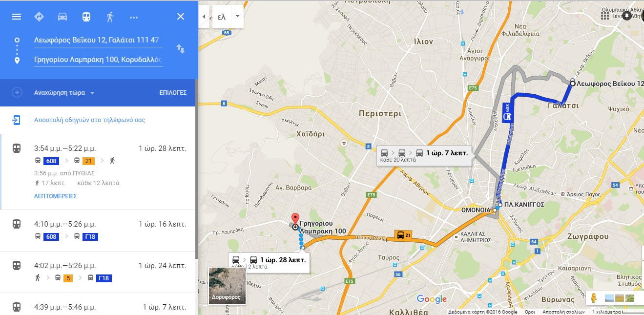Select the driving car travel mode

tap(62, 17)
